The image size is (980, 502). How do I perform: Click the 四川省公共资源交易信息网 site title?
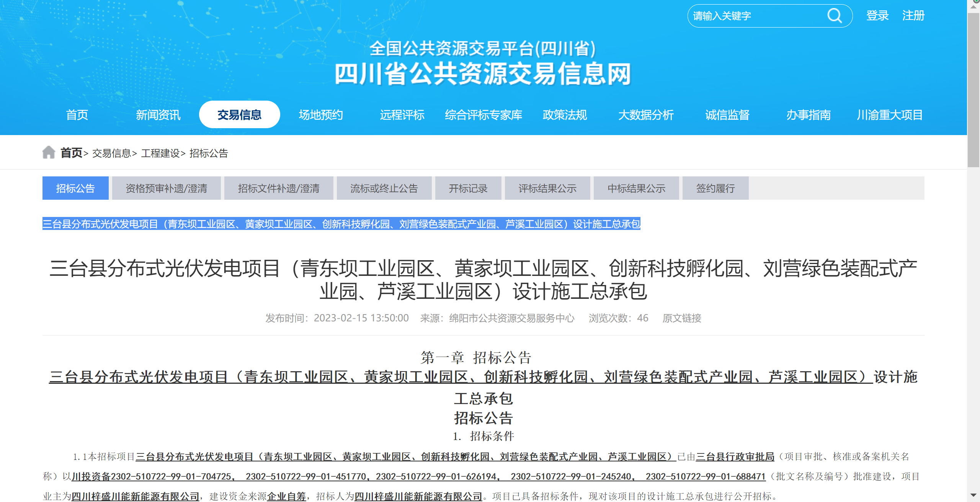tap(483, 74)
